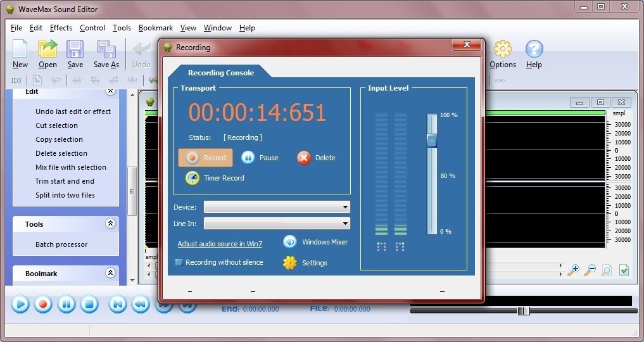Open the Line In dropdown
The width and height of the screenshot is (644, 342).
[277, 224]
